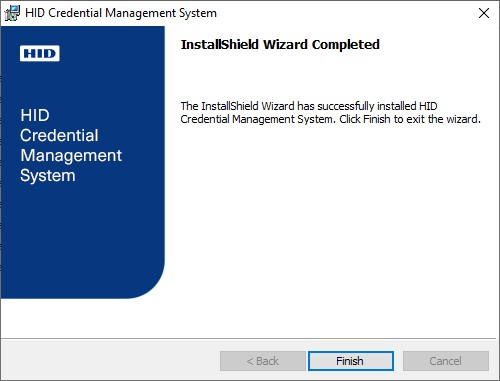The height and width of the screenshot is (381, 500).
Task: Click the Finish button to exit wizard
Action: click(351, 361)
